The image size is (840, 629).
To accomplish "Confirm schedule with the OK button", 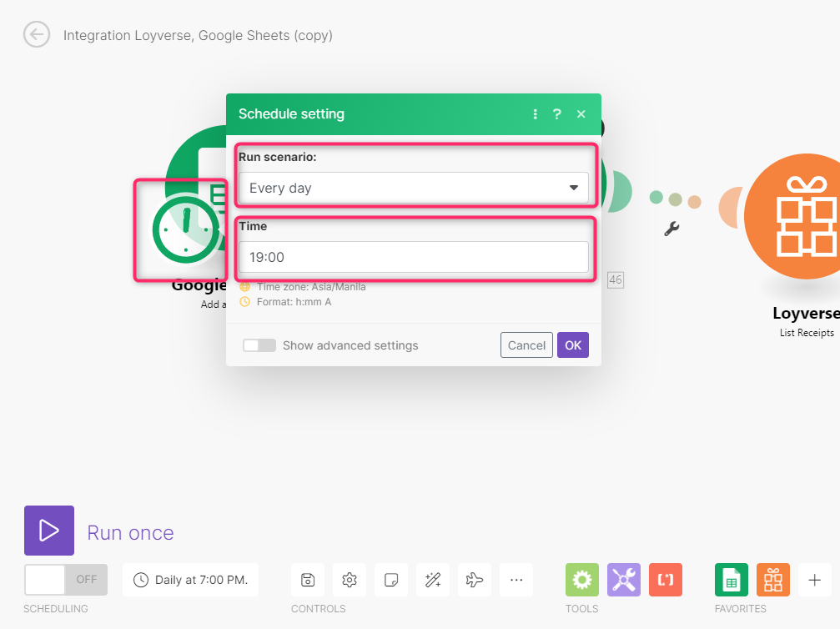I will [x=572, y=345].
